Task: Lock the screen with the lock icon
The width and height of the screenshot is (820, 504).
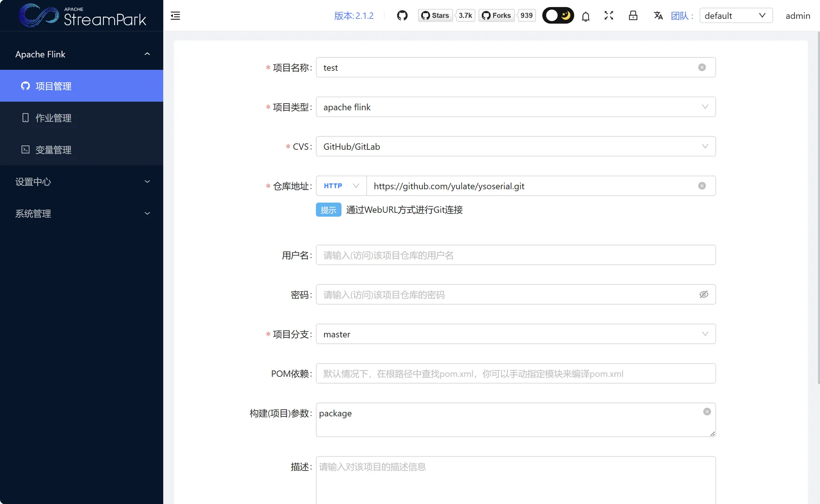Action: (633, 16)
